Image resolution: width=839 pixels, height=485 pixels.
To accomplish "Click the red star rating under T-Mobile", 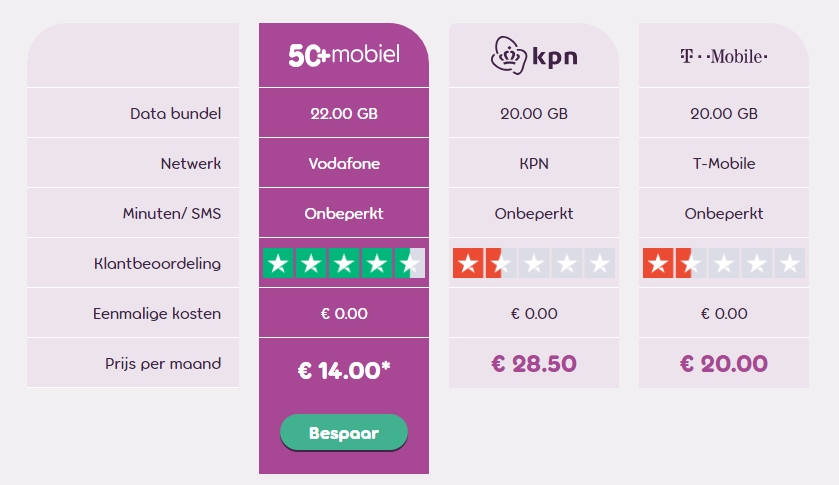I will click(723, 263).
